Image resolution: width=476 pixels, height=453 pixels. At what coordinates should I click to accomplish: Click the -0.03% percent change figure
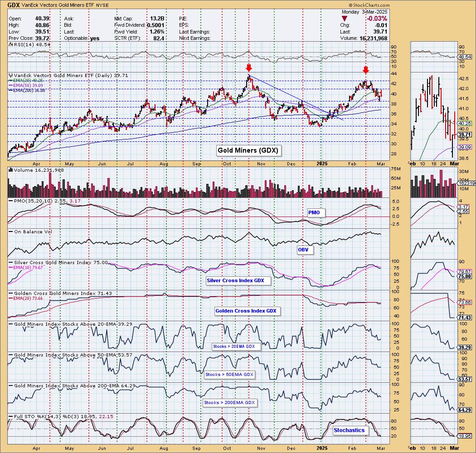point(377,19)
